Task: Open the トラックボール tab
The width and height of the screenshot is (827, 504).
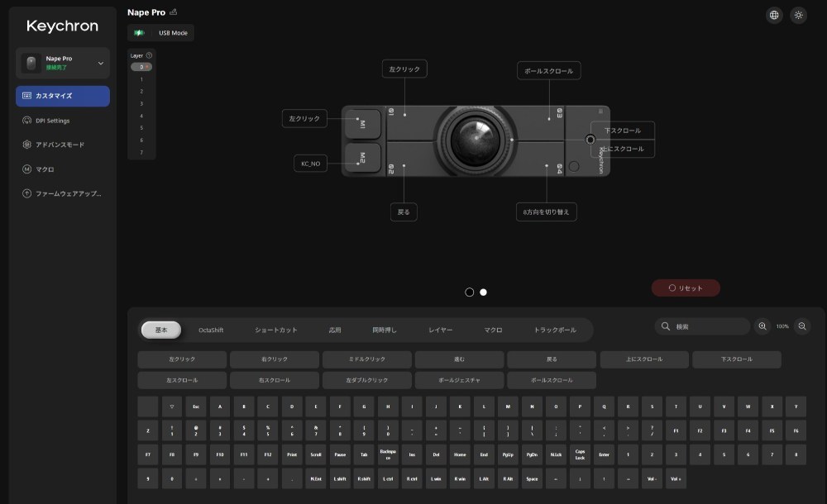Action: tap(556, 330)
